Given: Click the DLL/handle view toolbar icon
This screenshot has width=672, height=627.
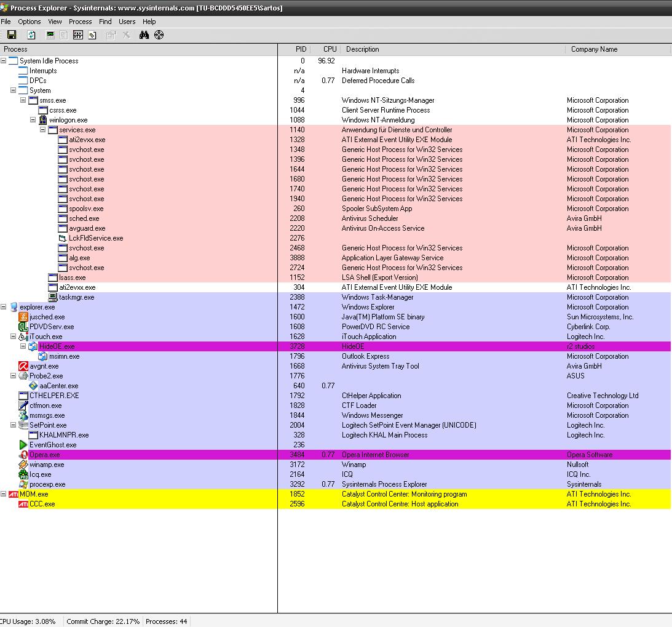Looking at the screenshot, I should [x=92, y=34].
